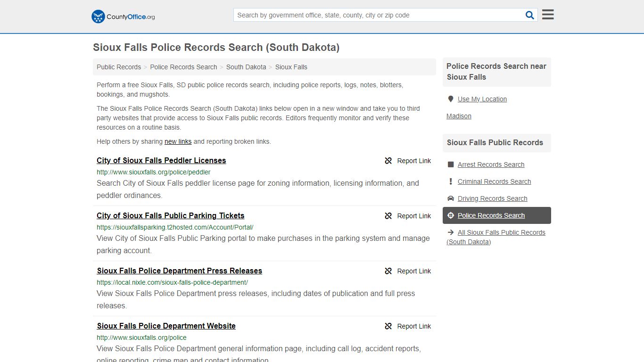The image size is (644, 362).
Task: Select Use My Location link
Action: coord(482,99)
